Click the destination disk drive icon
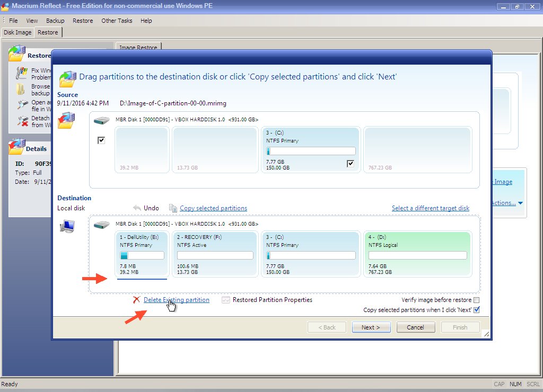 102,224
